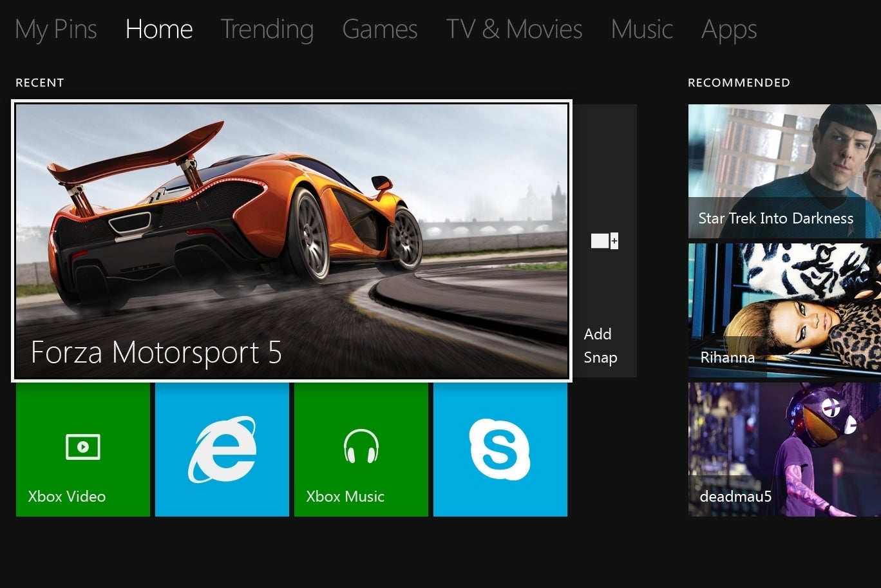Go to the Trending tab
This screenshot has width=881, height=588.
[267, 30]
